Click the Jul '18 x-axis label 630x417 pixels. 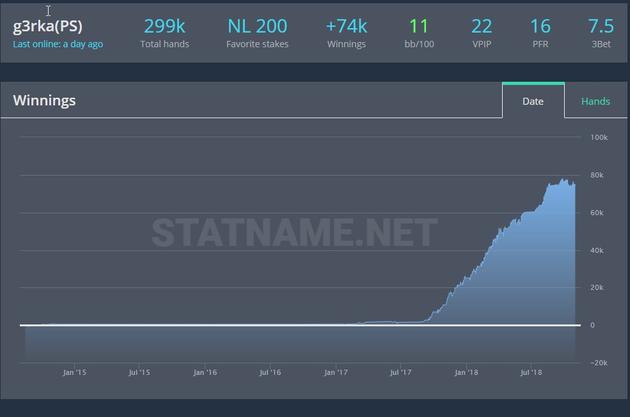click(x=530, y=372)
